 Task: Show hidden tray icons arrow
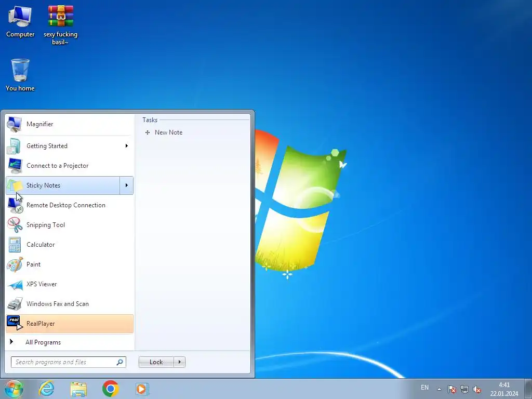coord(439,389)
